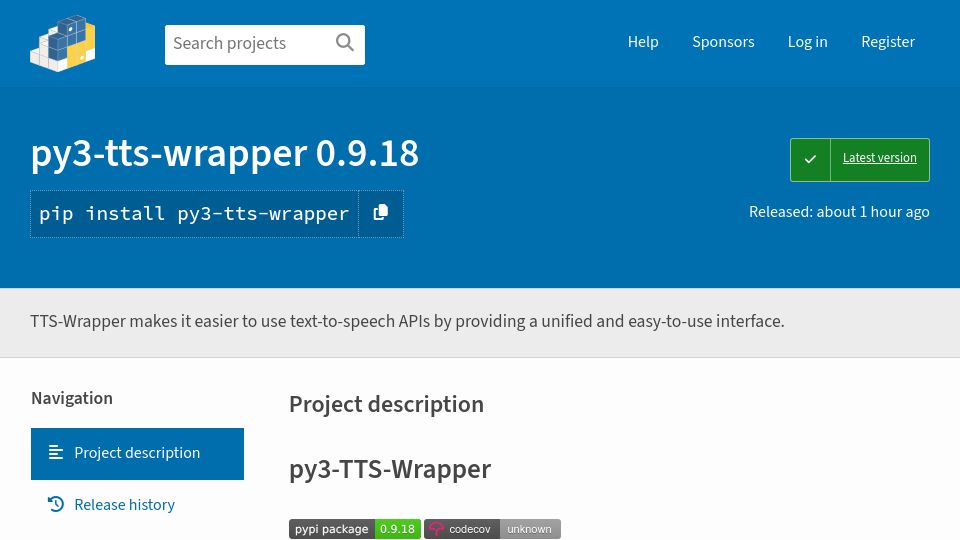Click the Released about 1 hour ago text
Screen dimensions: 960x540
[x=839, y=212]
